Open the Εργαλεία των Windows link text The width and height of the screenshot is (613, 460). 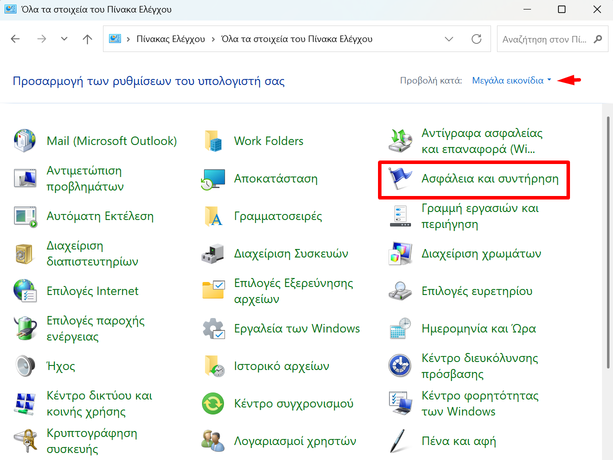[x=297, y=328]
